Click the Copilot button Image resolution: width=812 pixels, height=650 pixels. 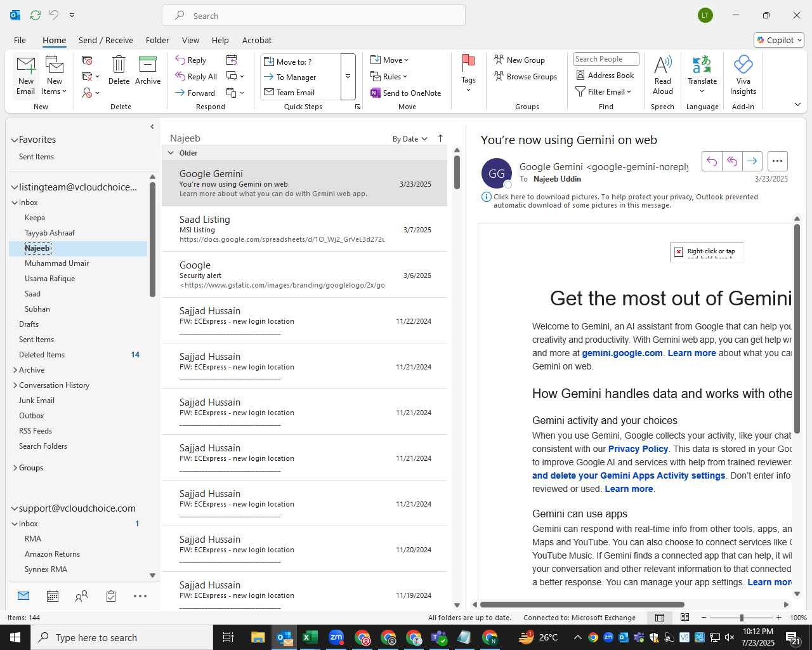(x=779, y=40)
